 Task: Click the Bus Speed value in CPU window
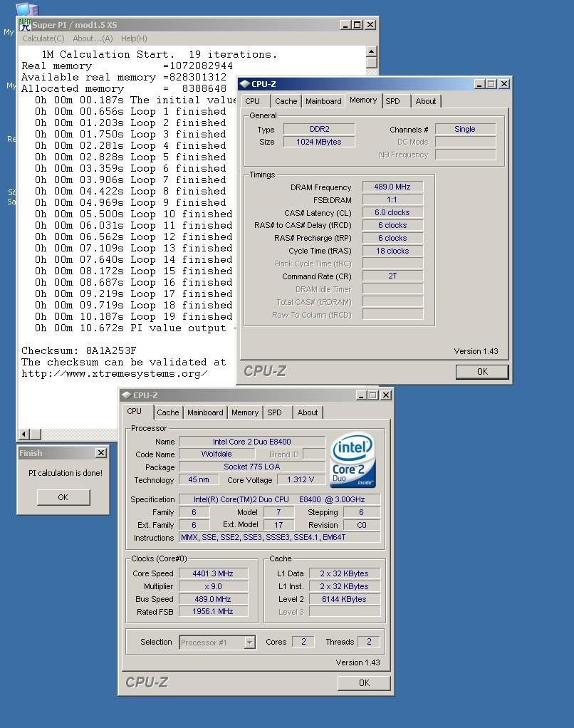pyautogui.click(x=214, y=599)
